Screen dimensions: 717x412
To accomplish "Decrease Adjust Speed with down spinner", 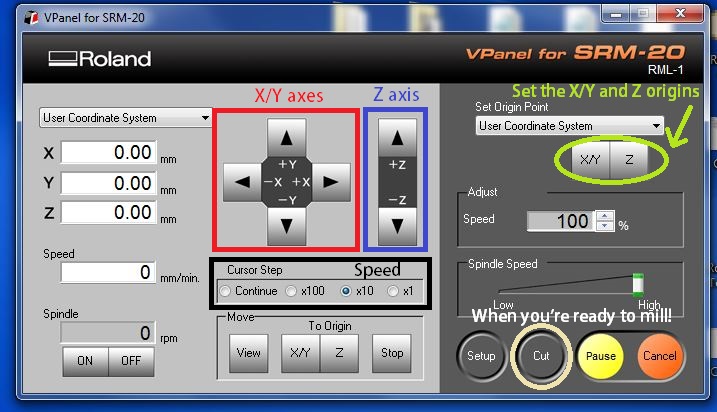I will (x=605, y=226).
